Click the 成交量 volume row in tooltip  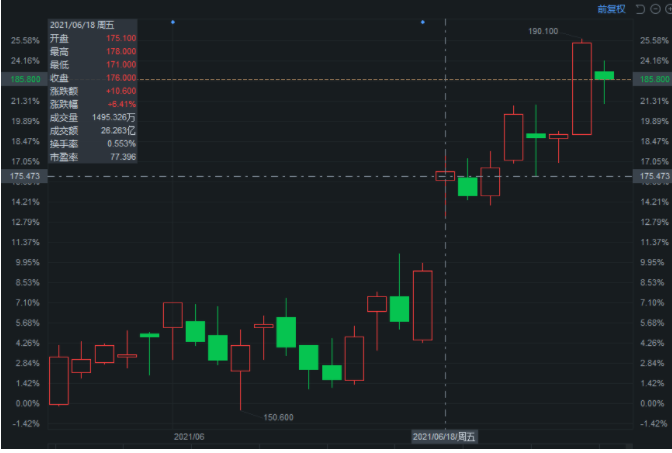[92, 116]
